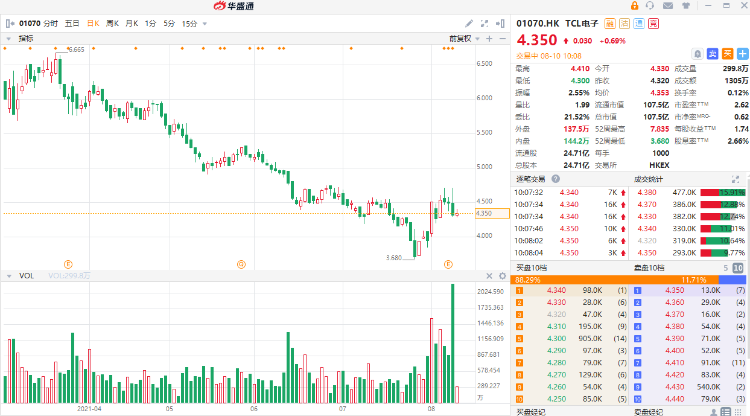Click the 沽 short-sell tag
Screen dimensions: 750x416
coord(624,23)
